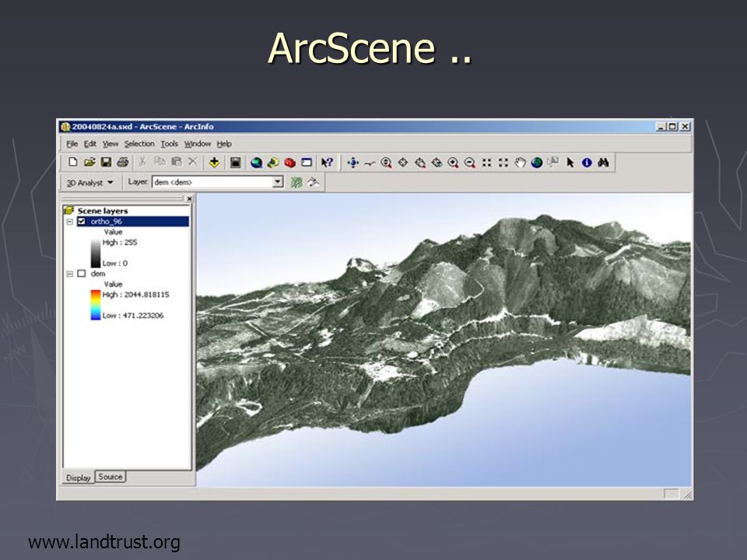Pick the Zoom In magnifier with plus
This screenshot has height=560, width=747.
tap(453, 163)
